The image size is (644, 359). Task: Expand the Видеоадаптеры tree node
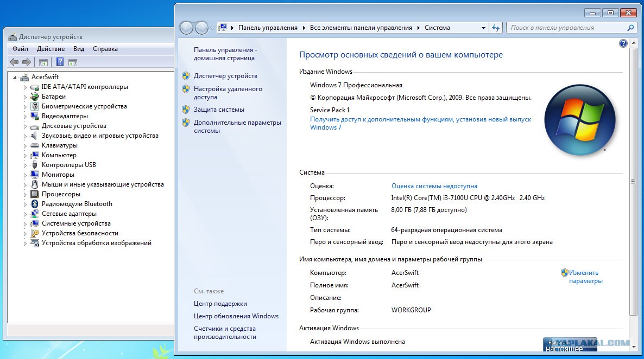(x=25, y=117)
